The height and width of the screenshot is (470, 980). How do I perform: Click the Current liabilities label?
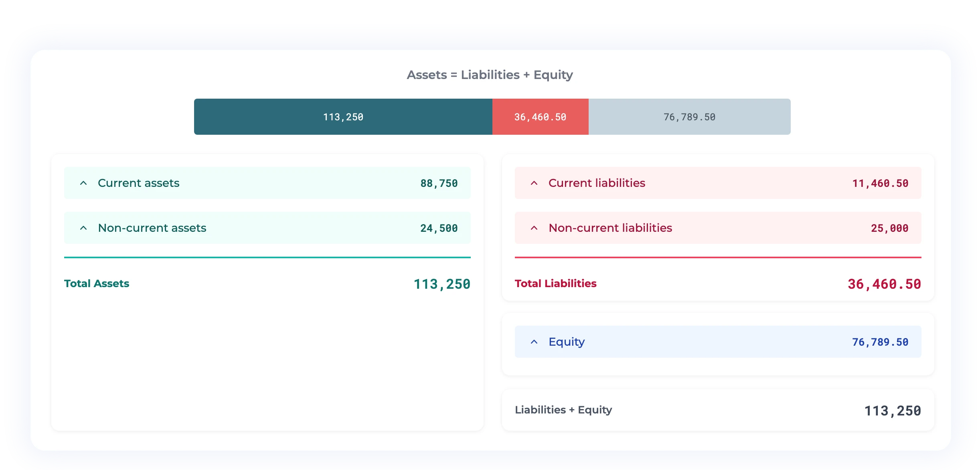[x=597, y=183]
